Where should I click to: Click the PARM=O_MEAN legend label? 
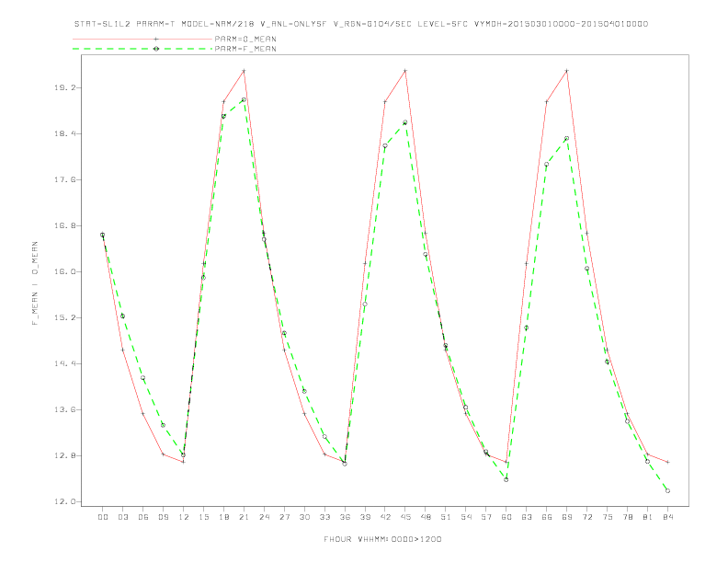[x=245, y=39]
